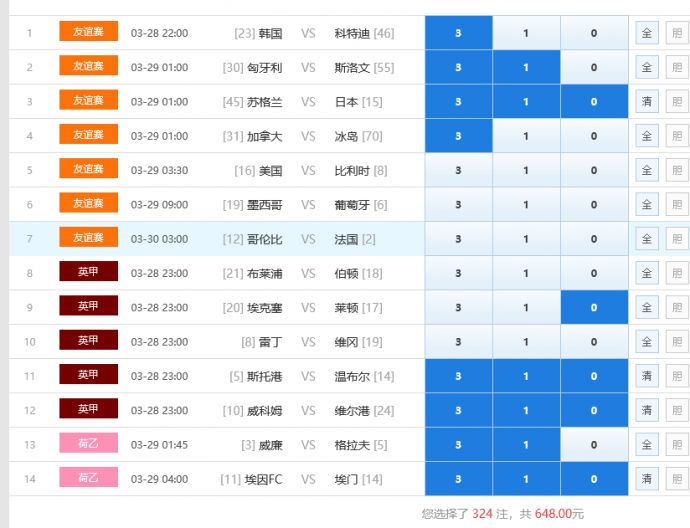Viewport: 690px width, 528px height.
Task: Select draw (1) for 韩国 vs 科特迪
Action: 526,33
